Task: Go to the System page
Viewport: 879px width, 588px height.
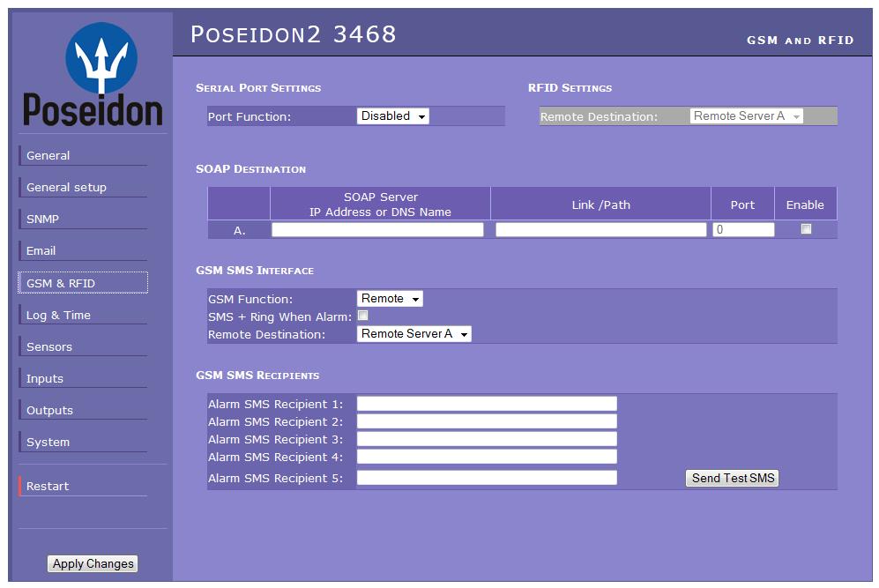Action: 83,442
